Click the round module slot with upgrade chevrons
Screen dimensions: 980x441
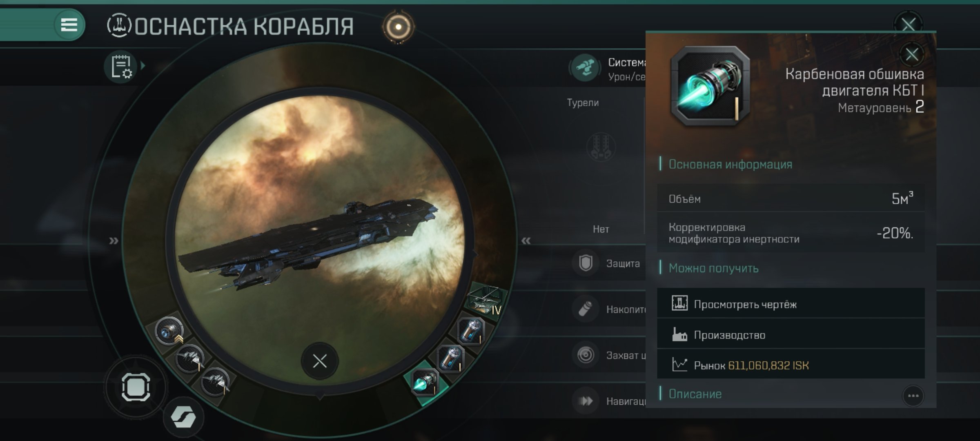[169, 331]
